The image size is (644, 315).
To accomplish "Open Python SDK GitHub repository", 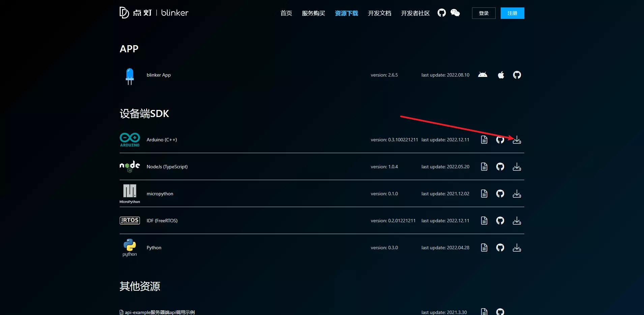I will tap(500, 248).
